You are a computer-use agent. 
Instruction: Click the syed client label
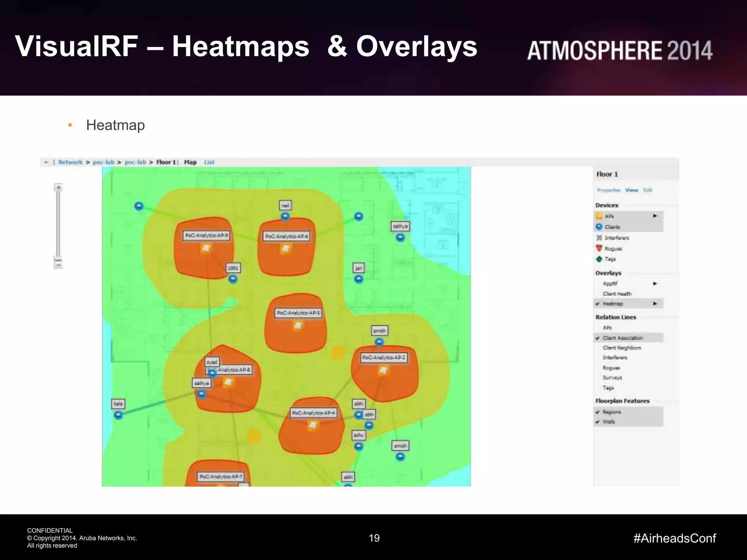tap(212, 362)
